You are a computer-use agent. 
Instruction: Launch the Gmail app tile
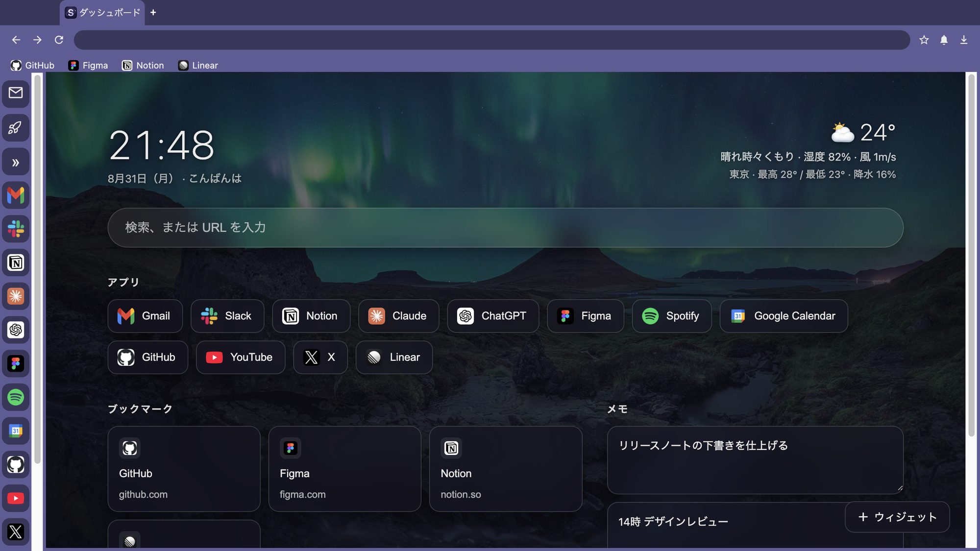point(145,316)
